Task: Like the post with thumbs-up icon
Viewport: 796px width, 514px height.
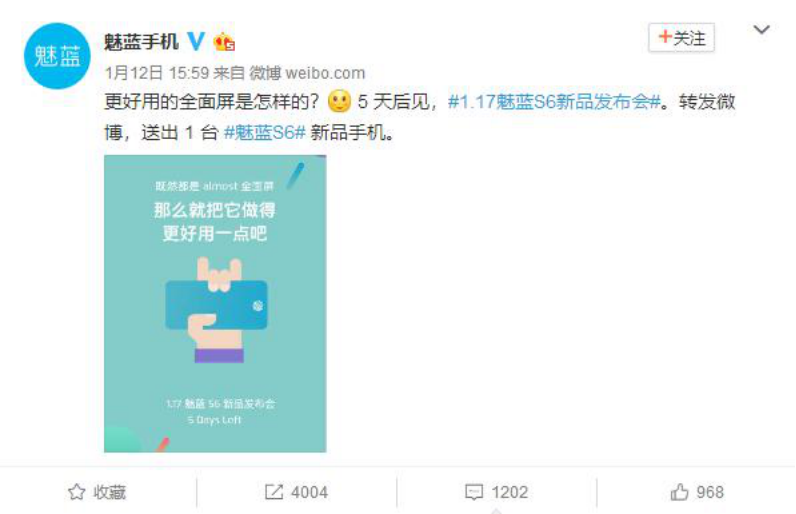Action: tap(679, 492)
